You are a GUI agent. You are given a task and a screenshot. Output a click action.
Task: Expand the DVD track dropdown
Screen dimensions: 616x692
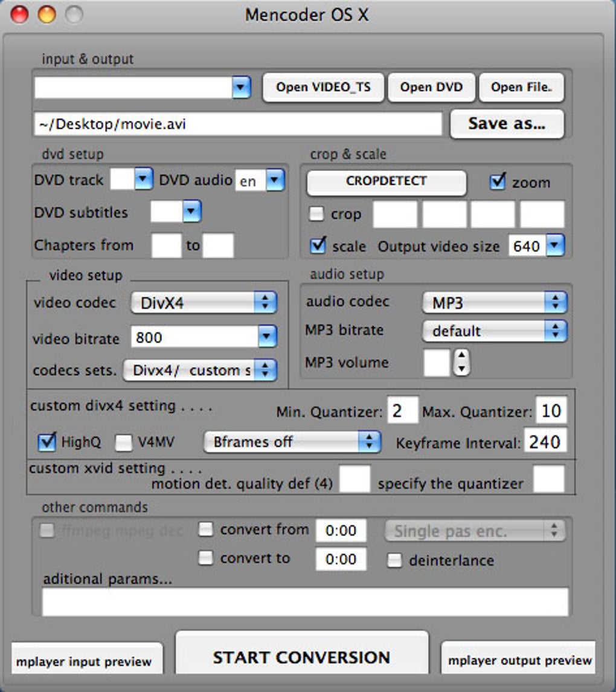coord(143,179)
